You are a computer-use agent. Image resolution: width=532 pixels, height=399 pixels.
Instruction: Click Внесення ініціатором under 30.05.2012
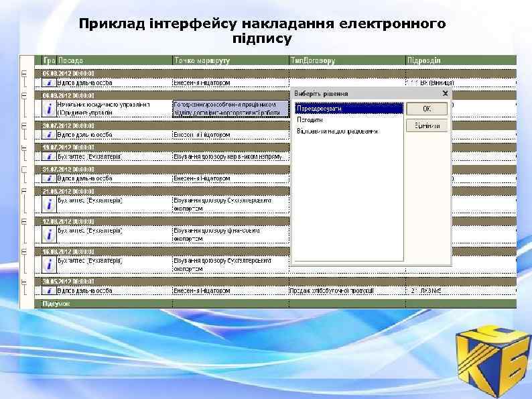pos(230,290)
